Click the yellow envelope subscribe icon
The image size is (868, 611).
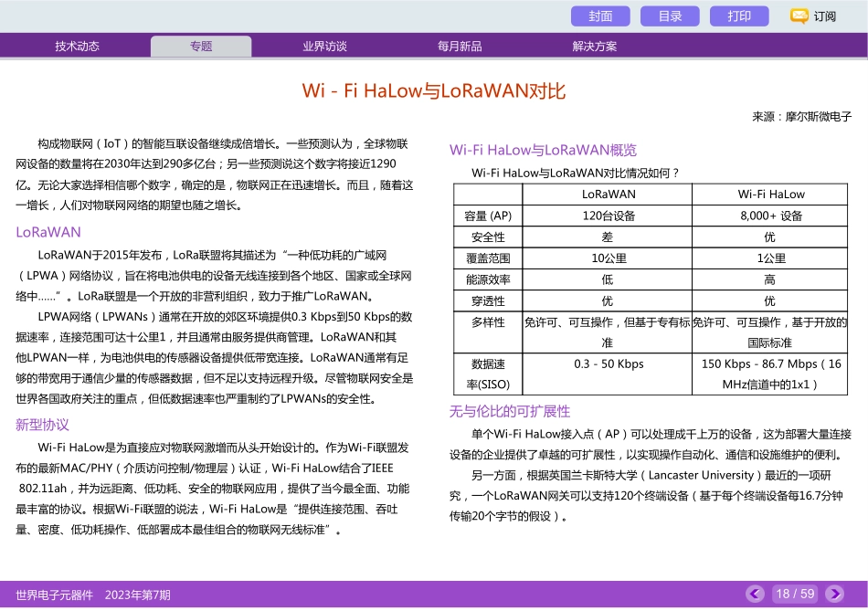[799, 16]
